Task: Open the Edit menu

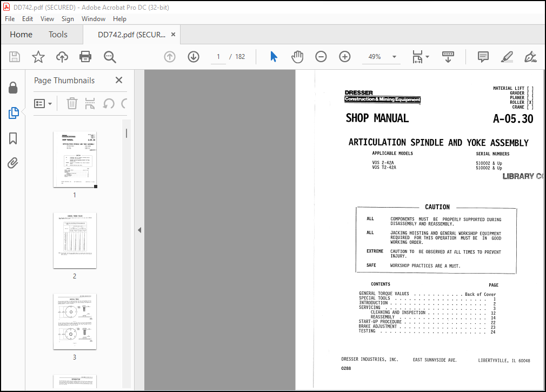Action: click(x=28, y=19)
